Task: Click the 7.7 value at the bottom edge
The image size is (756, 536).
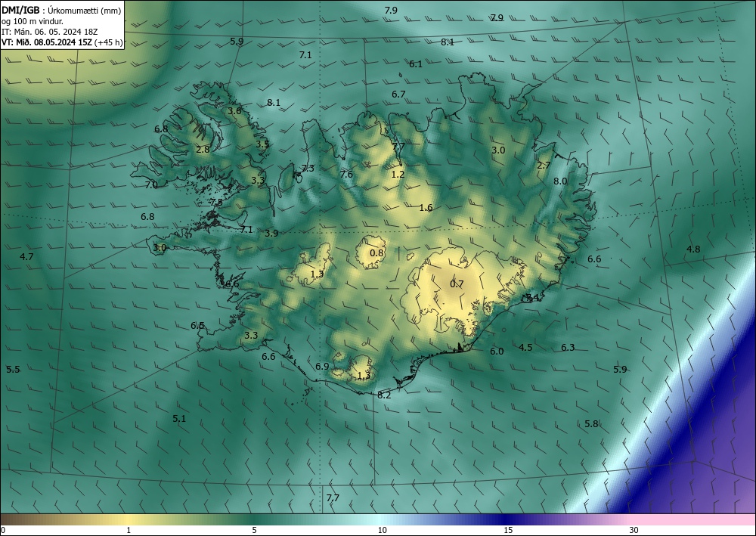Action: (x=333, y=498)
